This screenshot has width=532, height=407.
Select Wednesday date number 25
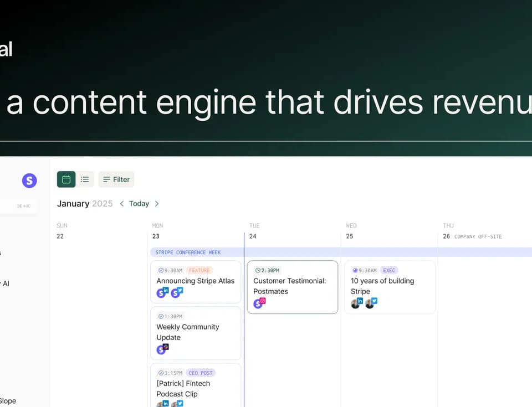350,236
